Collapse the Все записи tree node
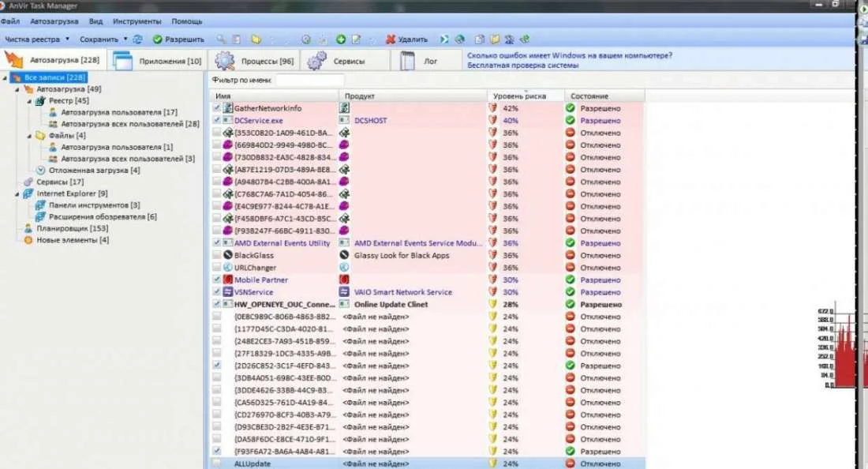Screen dimensions: 868x469 click(x=5, y=77)
